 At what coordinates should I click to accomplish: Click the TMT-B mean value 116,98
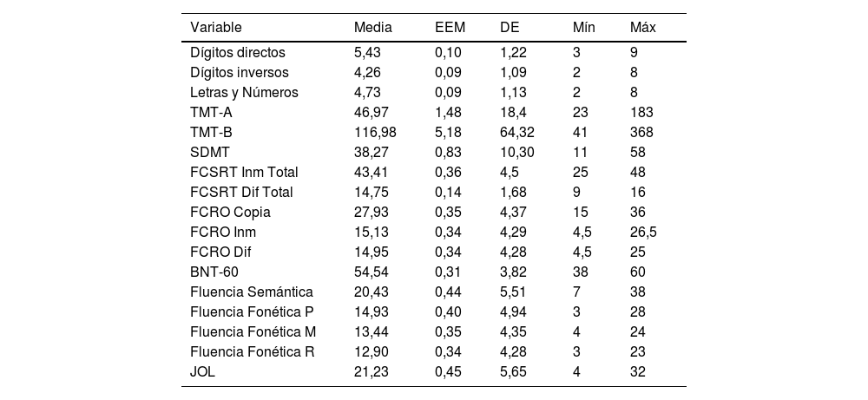point(375,133)
